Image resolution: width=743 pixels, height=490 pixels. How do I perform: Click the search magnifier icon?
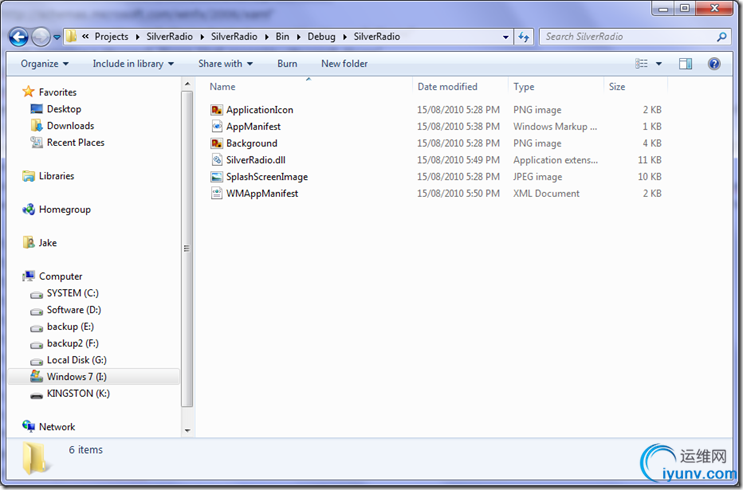722,36
